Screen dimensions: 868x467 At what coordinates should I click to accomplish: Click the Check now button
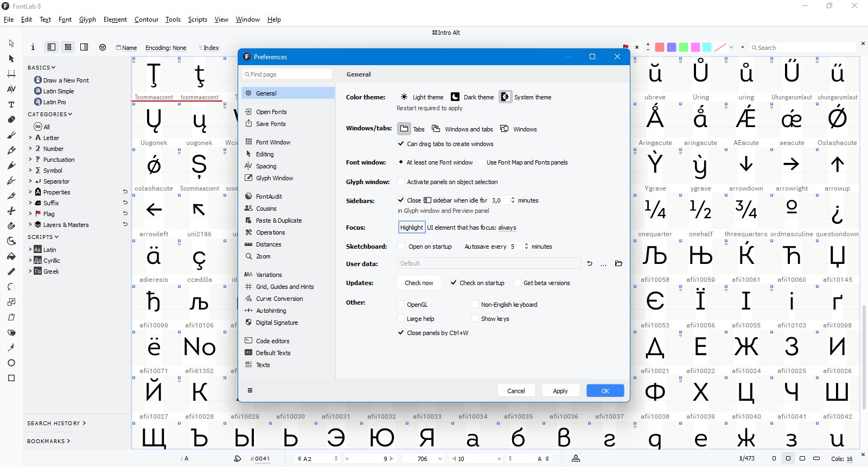pyautogui.click(x=419, y=283)
